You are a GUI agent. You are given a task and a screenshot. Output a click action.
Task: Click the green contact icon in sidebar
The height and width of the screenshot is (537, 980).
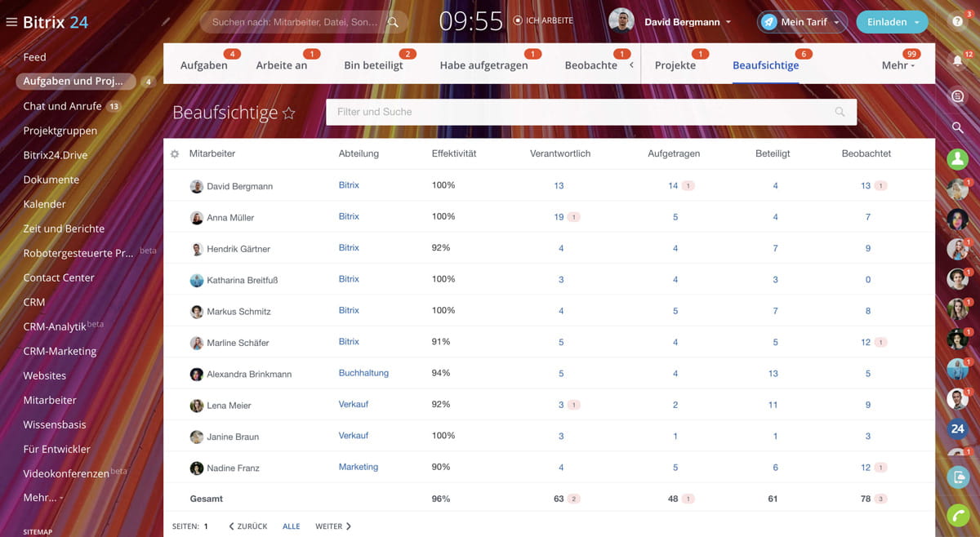pos(958,159)
